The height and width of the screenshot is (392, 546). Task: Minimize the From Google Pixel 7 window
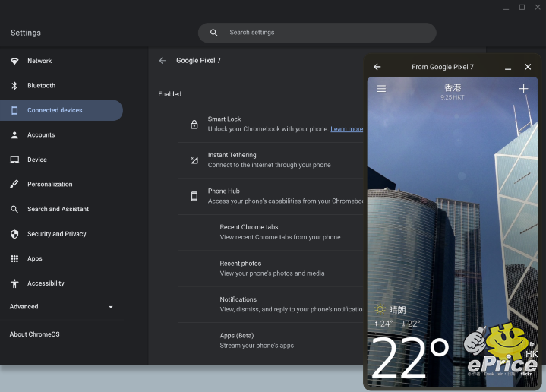click(508, 69)
